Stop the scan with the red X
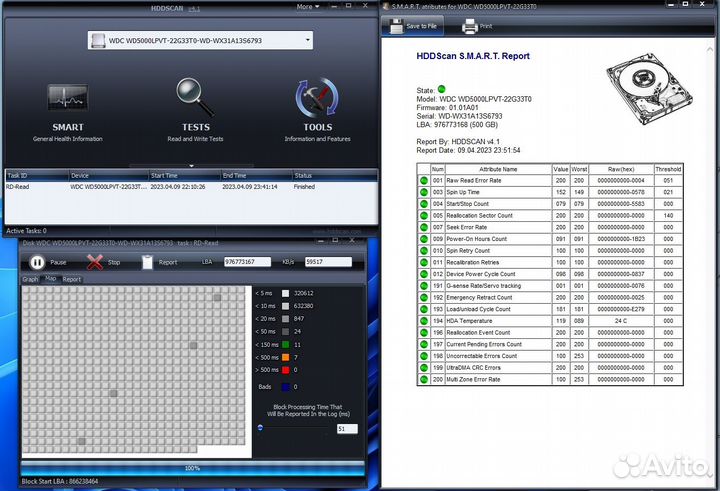 (x=96, y=262)
